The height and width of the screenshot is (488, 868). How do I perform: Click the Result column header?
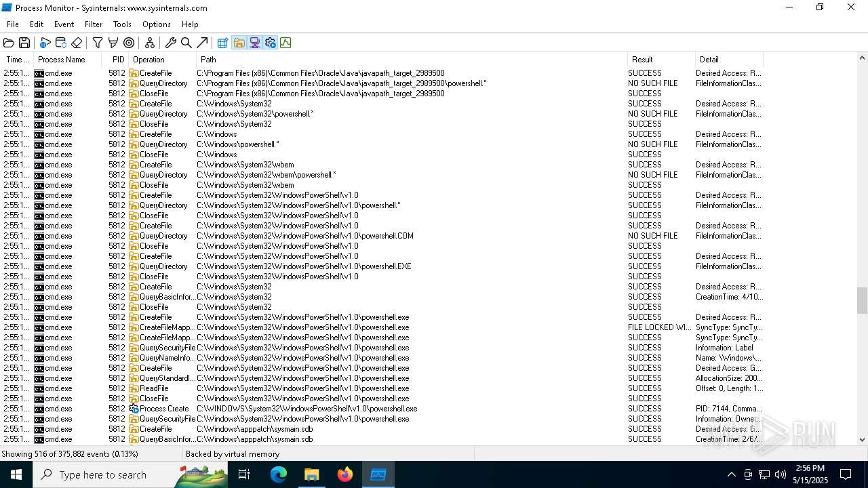tap(661, 60)
